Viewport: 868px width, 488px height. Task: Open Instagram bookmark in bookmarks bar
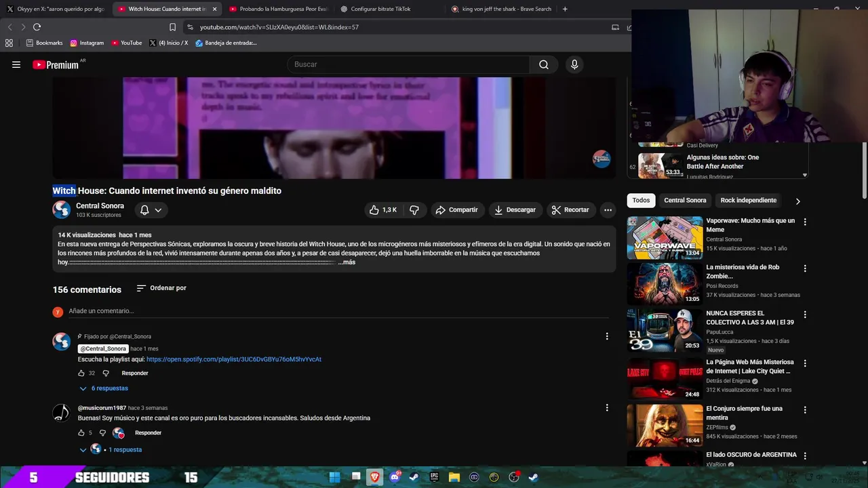(87, 43)
